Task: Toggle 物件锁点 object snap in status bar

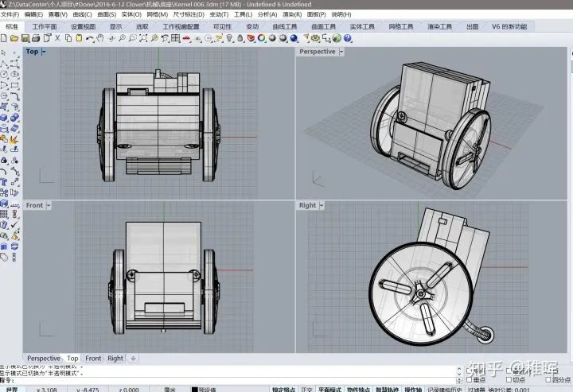Action: coord(358,389)
